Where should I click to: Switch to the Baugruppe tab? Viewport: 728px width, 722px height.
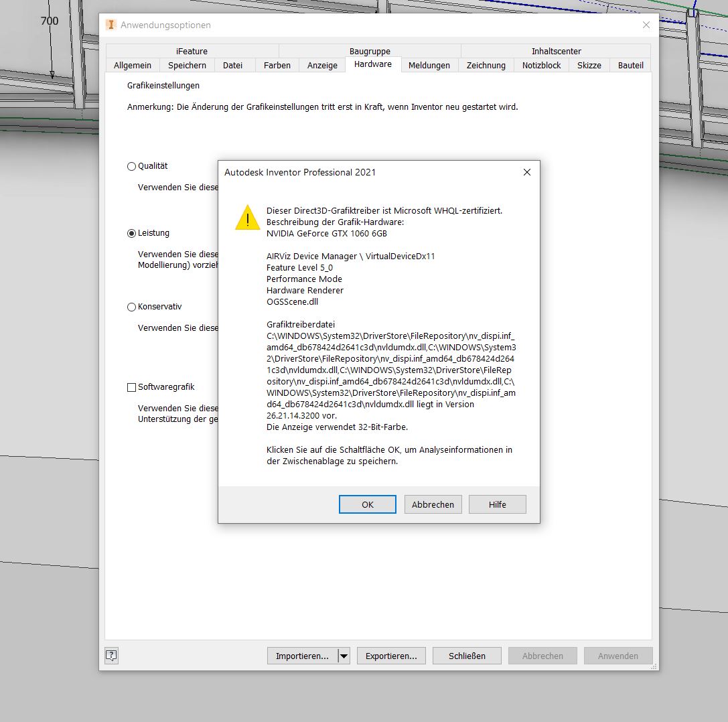[x=370, y=51]
